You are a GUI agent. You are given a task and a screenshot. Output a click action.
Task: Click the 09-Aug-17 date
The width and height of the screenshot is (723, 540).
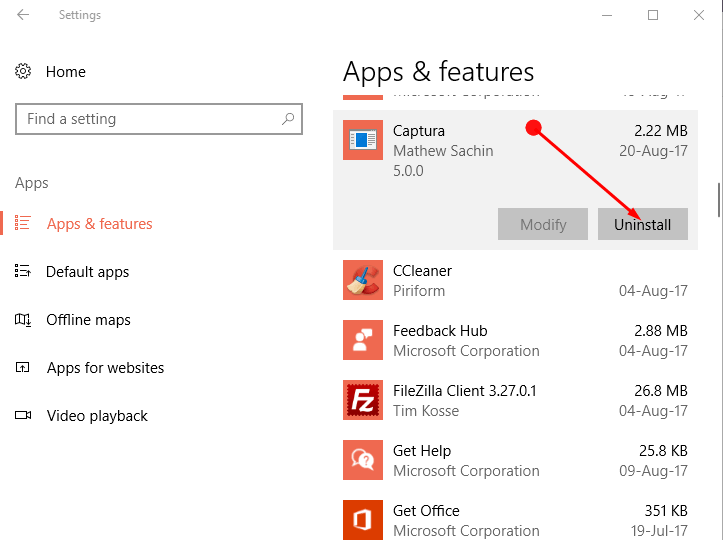653,471
